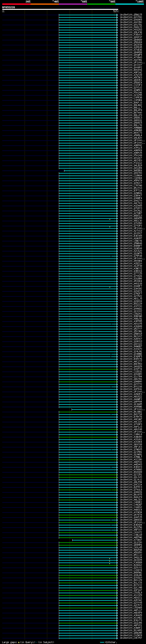Viewport: 146px width, 644px height.
Task: Click the white query sequence ruler bar
Action: (x=60, y=10)
